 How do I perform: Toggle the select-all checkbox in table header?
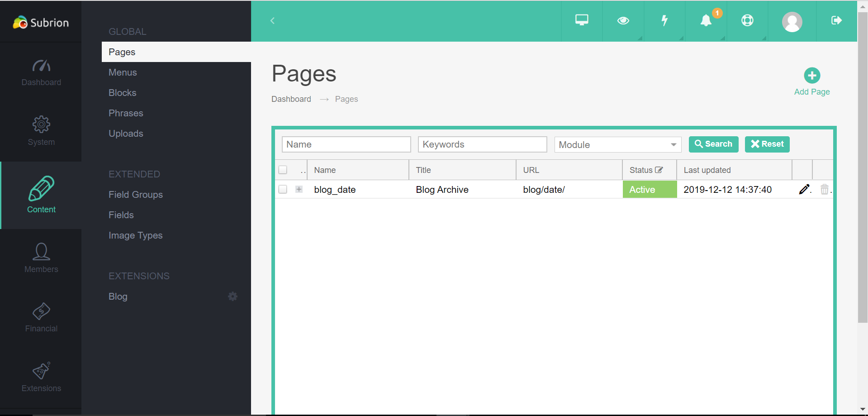[283, 169]
